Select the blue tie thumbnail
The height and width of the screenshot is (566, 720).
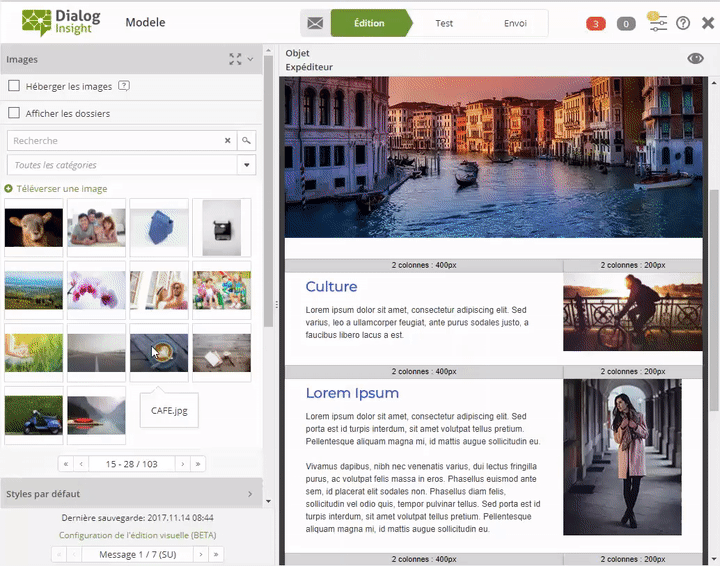pyautogui.click(x=159, y=228)
